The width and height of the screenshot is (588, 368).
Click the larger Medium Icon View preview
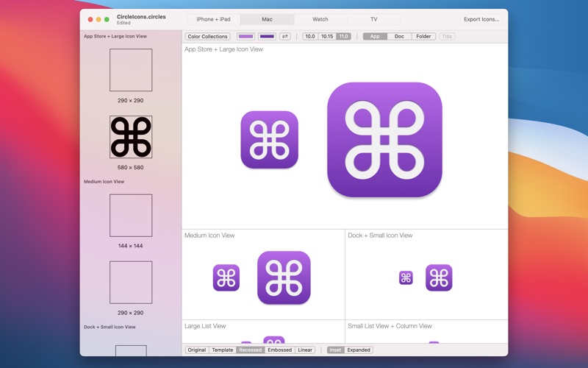[x=284, y=277]
